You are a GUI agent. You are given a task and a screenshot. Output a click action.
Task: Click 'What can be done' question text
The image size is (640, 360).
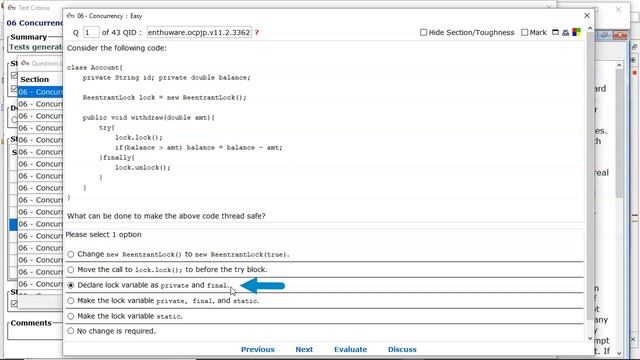coord(166,216)
